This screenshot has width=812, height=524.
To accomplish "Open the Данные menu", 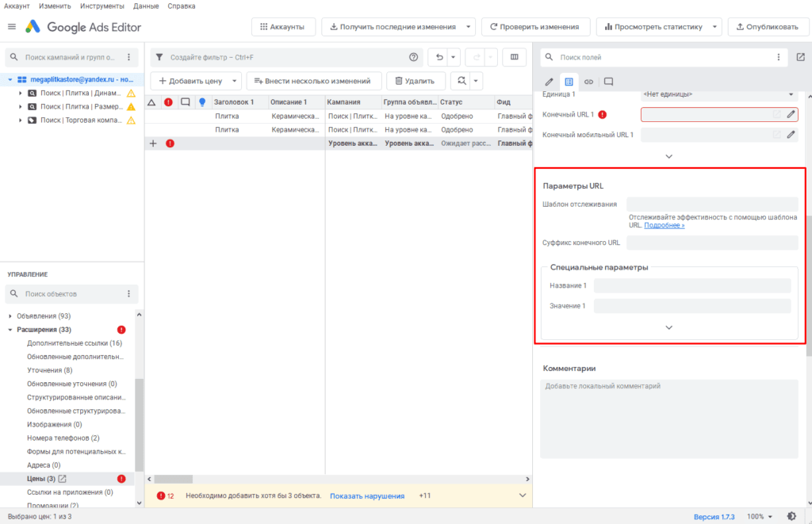I will tap(146, 6).
